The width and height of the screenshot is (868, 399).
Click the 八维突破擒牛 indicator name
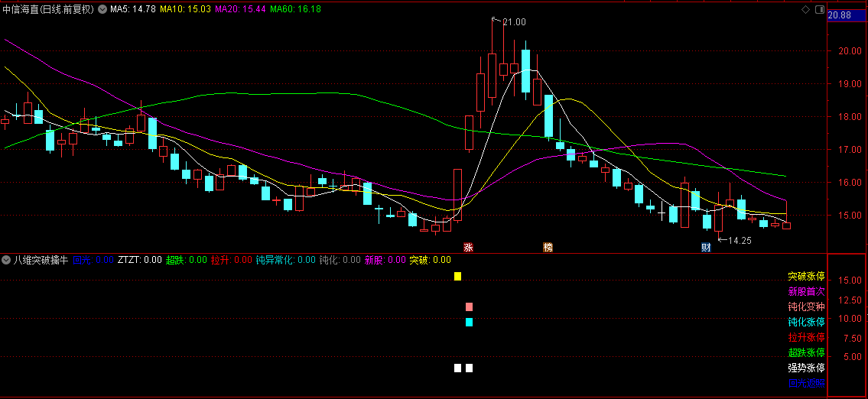(41, 260)
